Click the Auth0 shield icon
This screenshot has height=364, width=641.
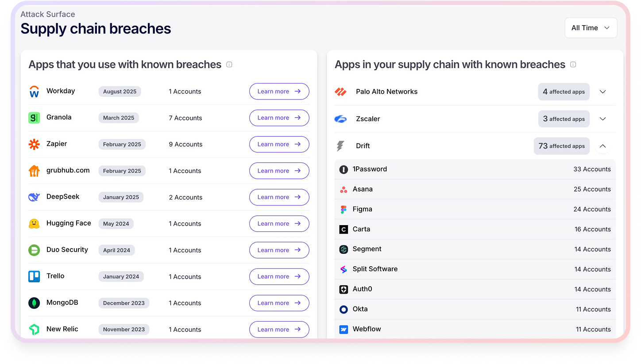point(344,289)
